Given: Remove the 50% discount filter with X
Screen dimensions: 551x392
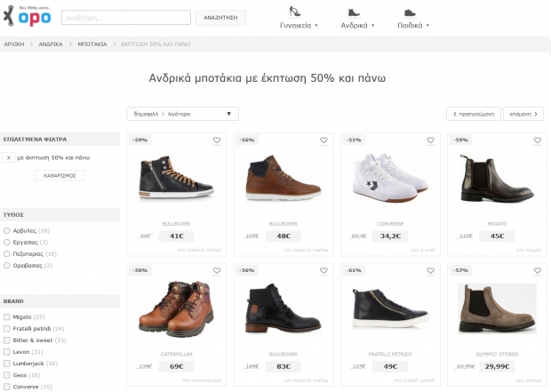Looking at the screenshot, I should pos(8,158).
